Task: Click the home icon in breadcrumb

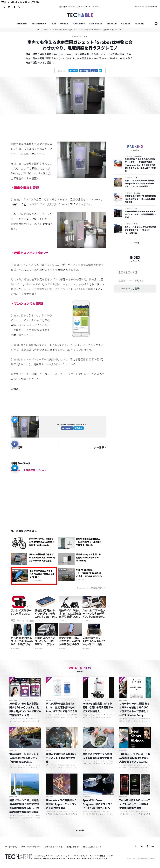Action: [x=38, y=30]
